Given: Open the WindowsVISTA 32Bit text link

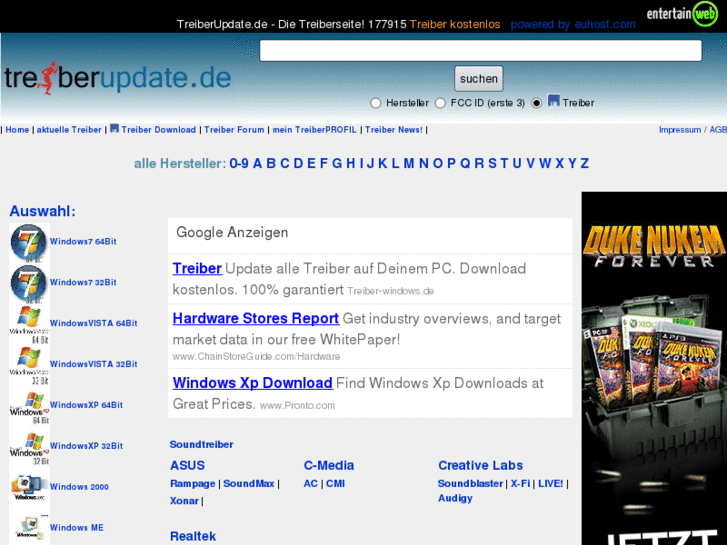Looking at the screenshot, I should coord(94,364).
